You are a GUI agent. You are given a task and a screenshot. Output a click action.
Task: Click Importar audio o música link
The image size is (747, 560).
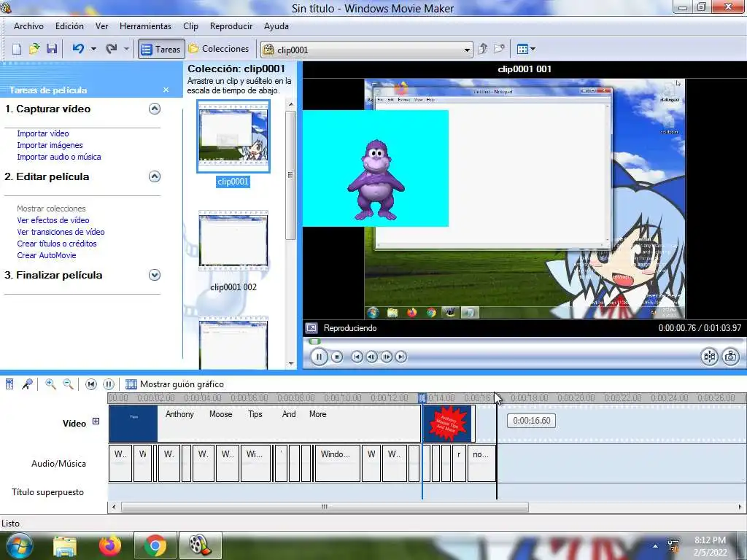pyautogui.click(x=59, y=157)
